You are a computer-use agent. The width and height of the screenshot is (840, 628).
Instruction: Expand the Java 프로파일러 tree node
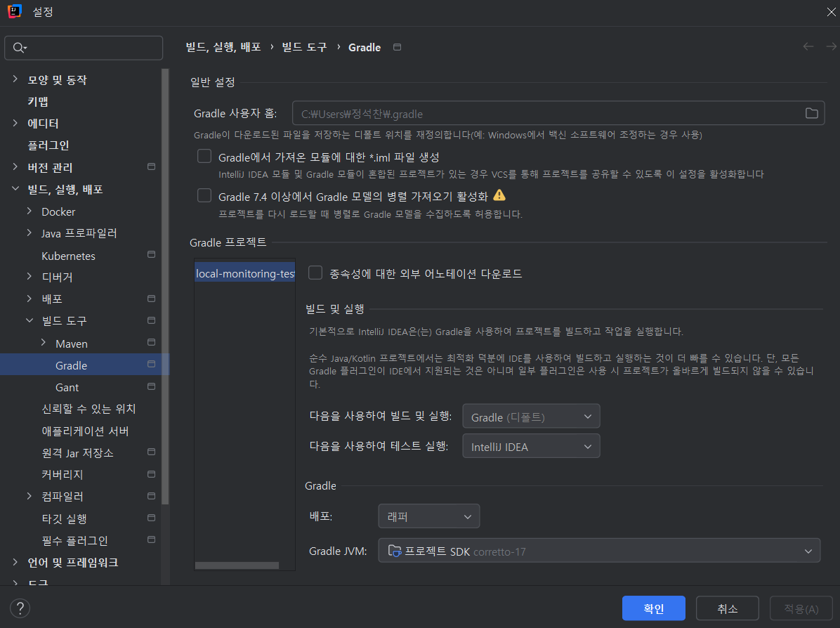coord(29,233)
